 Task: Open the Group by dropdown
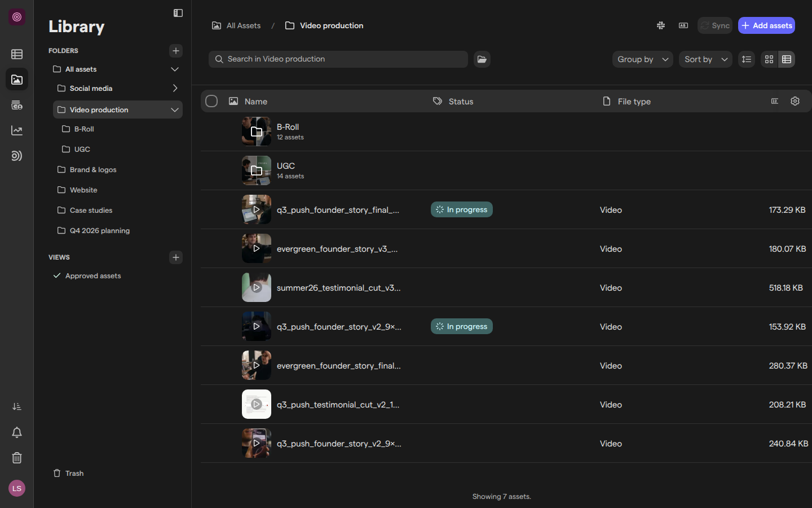(x=643, y=59)
